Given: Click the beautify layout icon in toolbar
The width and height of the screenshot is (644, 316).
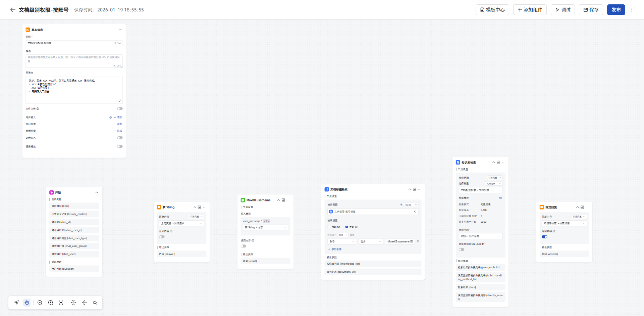Looking at the screenshot, I should point(95,303).
